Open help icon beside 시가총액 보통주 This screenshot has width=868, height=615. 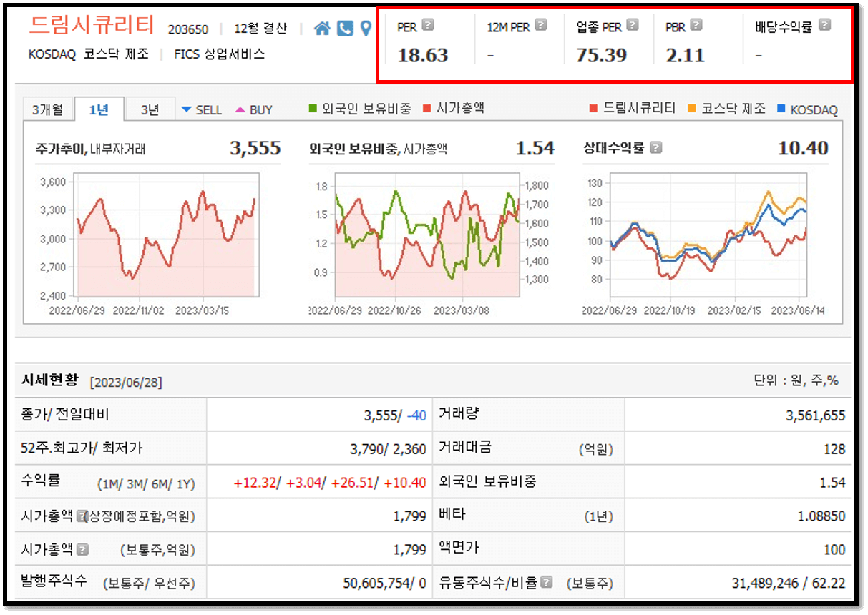click(x=82, y=549)
